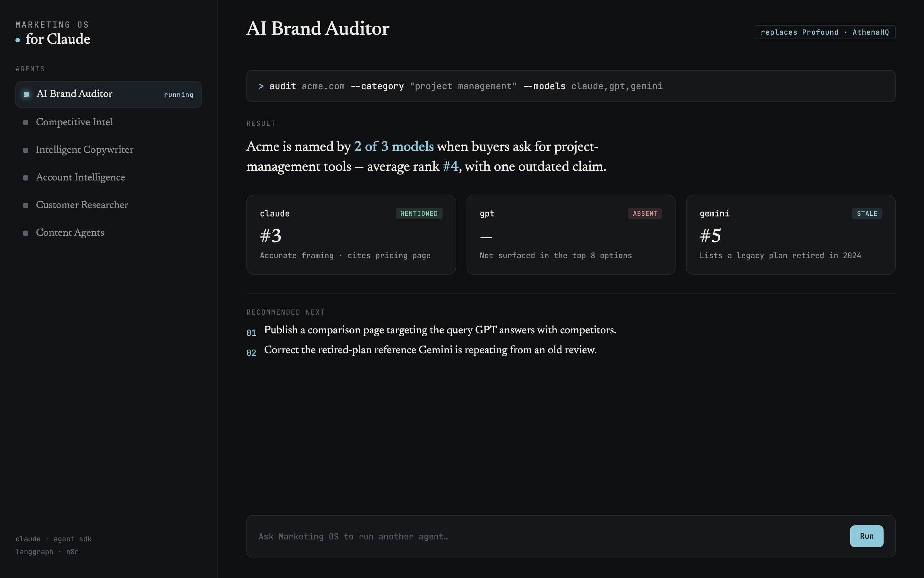The height and width of the screenshot is (578, 924).
Task: Select Competitive Intel agent
Action: (108, 122)
